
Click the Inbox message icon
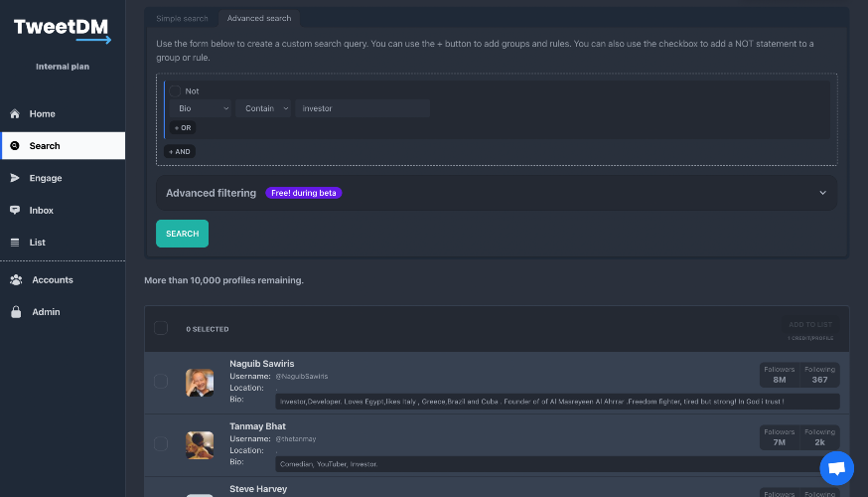(15, 210)
